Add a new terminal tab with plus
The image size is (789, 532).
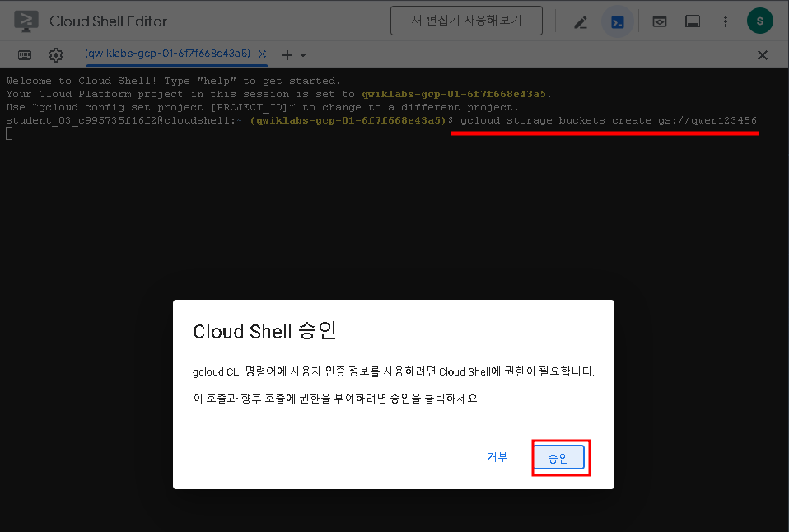(287, 55)
